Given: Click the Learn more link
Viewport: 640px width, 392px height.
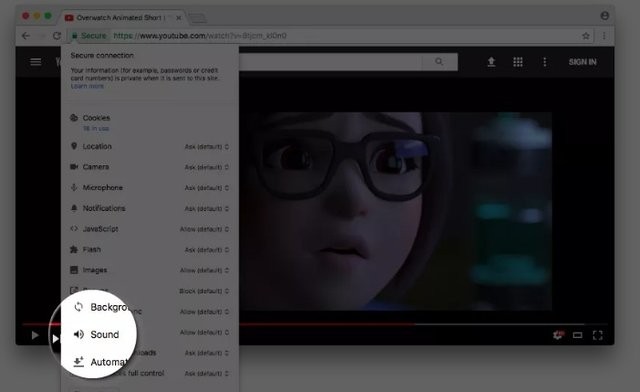Looking at the screenshot, I should 87,86.
